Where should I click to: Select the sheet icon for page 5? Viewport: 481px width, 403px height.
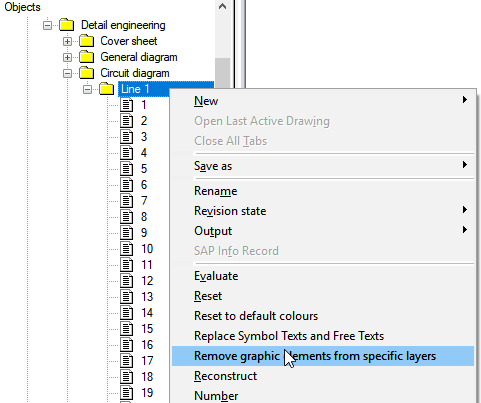click(x=126, y=169)
